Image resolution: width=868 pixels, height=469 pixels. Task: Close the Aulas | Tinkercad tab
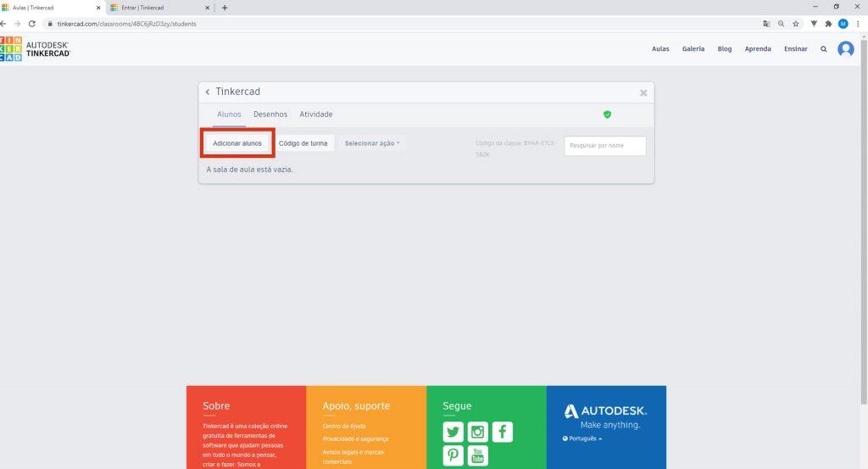98,8
